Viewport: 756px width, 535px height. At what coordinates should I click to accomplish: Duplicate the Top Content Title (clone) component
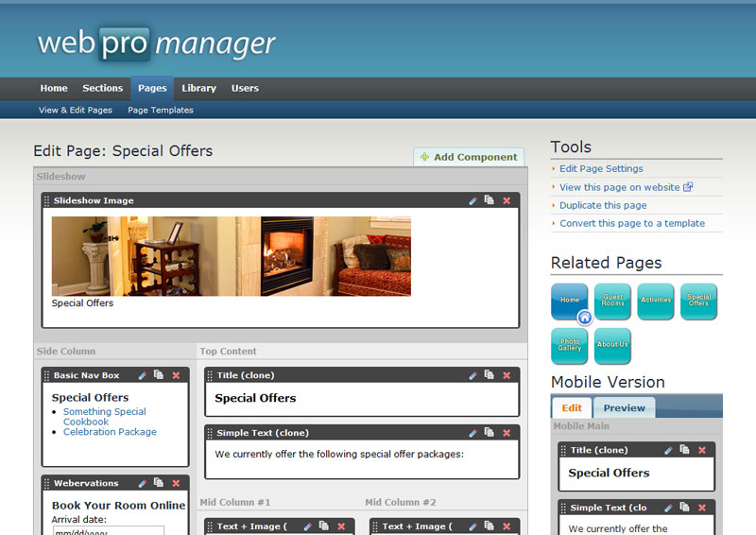click(489, 375)
